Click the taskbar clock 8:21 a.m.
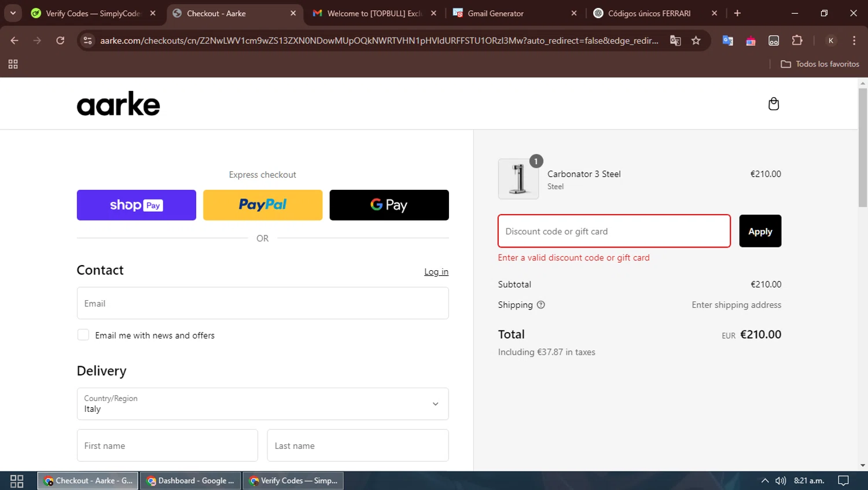868x490 pixels. click(809, 481)
